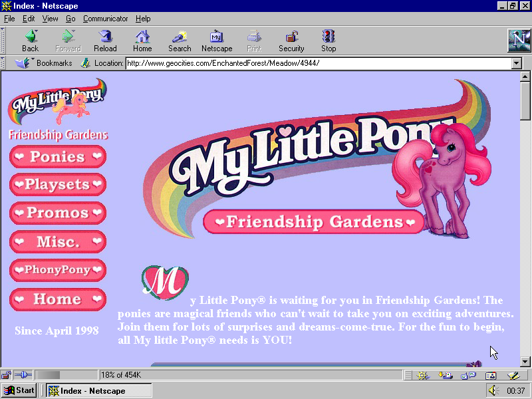Click the heart-shaped M drop cap image

pyautogui.click(x=165, y=283)
